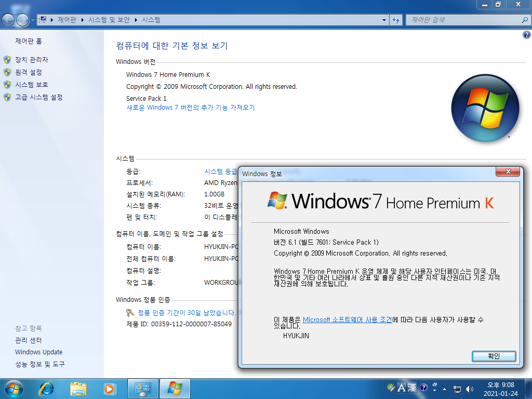
Task: Click the Windows logo orb in System window
Action: click(485, 108)
